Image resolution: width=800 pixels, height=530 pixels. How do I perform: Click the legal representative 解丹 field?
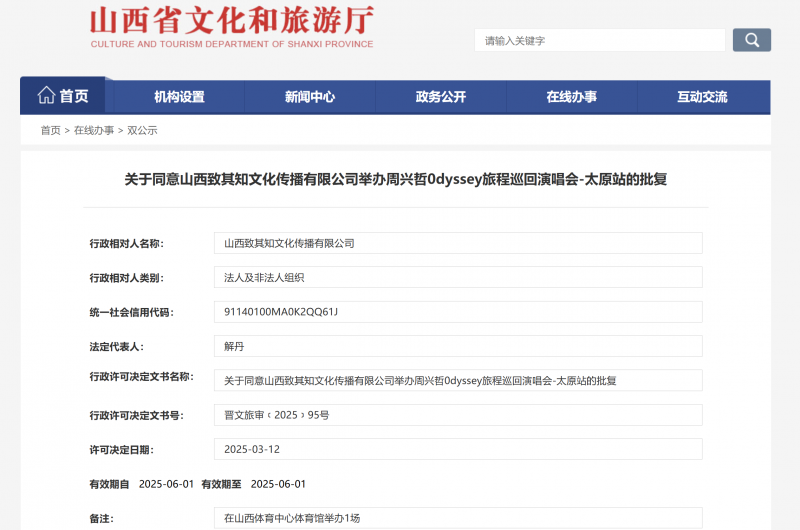click(x=458, y=346)
